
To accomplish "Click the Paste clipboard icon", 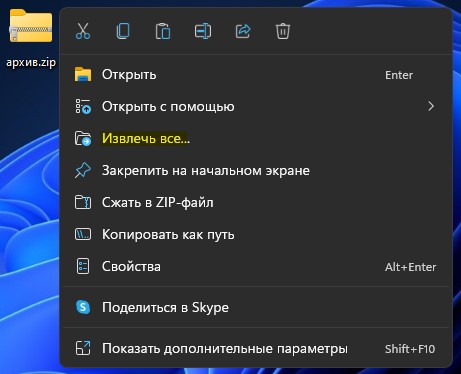I will [x=163, y=31].
